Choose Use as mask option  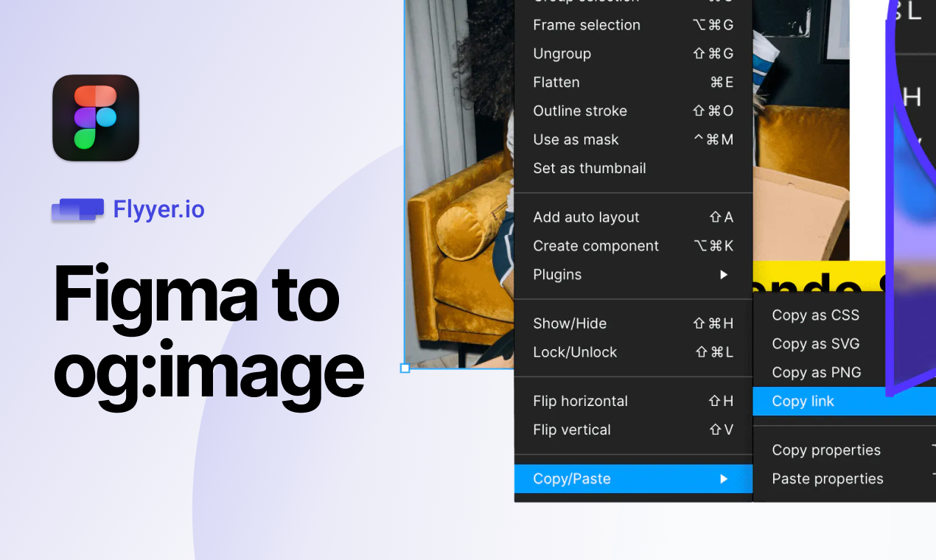[633, 140]
